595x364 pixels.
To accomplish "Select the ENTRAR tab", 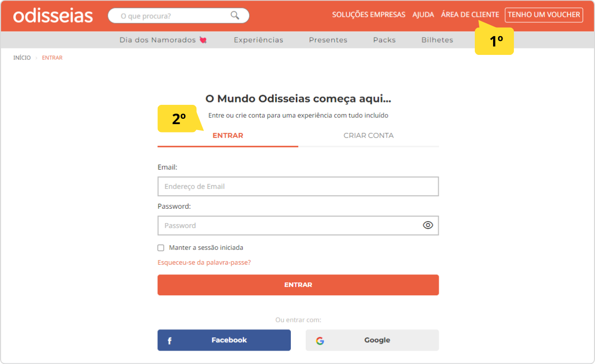I will [x=228, y=136].
